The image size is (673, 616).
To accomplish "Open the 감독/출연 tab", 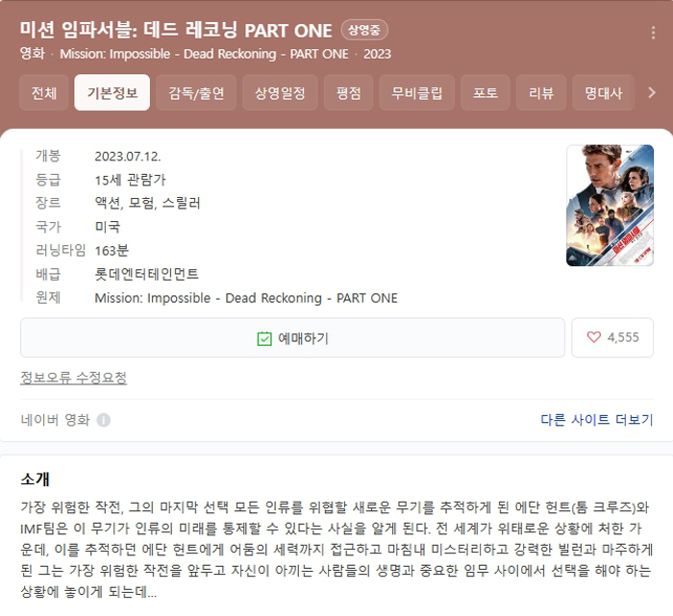I will point(196,92).
